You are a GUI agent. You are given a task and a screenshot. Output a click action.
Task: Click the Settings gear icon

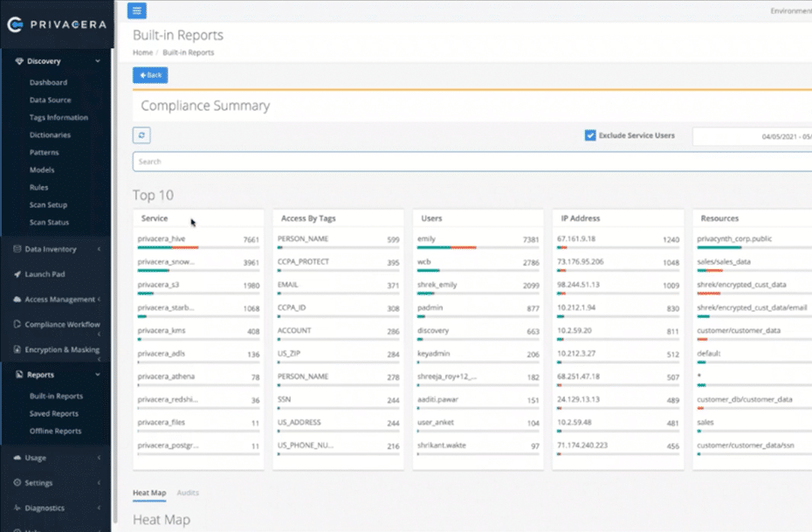(17, 483)
